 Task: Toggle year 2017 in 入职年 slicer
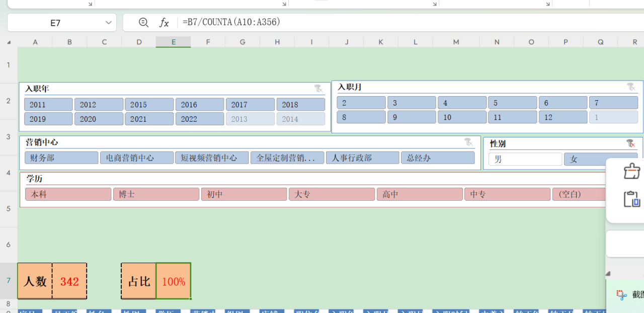250,105
